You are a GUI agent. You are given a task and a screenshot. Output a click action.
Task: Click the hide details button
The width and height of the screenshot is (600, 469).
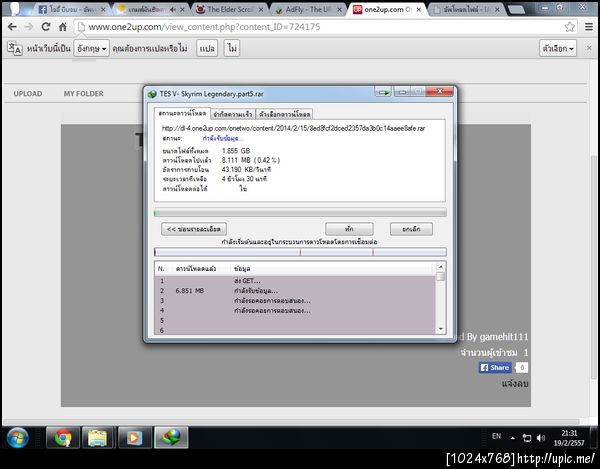pyautogui.click(x=194, y=229)
